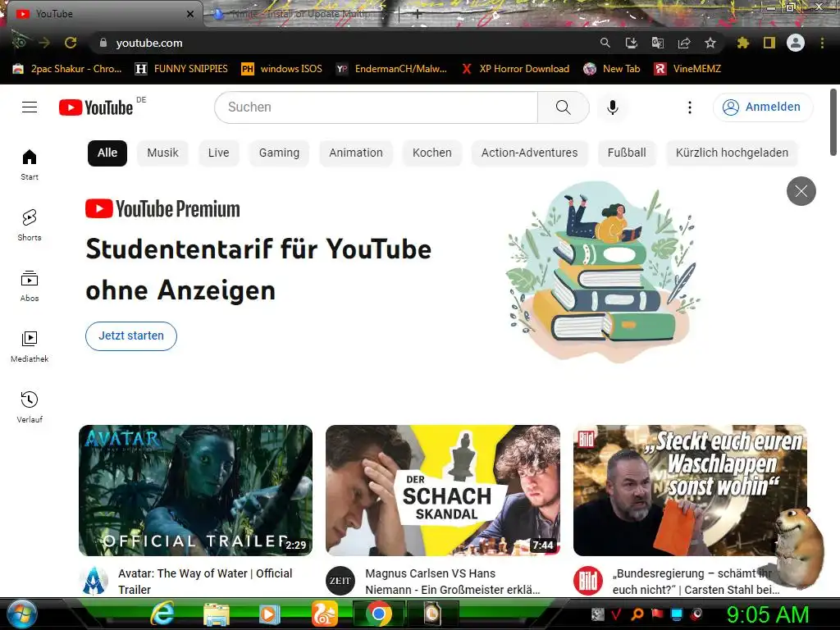Click the Chrome taskbar icon
This screenshot has height=630, width=840.
[x=379, y=614]
